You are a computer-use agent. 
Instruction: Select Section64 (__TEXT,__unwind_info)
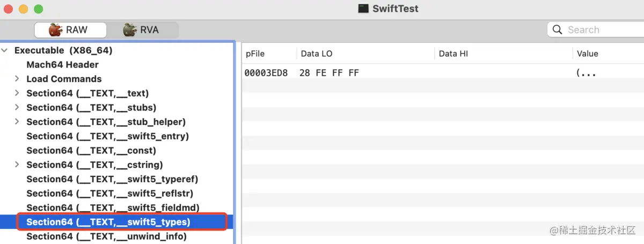pos(106,236)
